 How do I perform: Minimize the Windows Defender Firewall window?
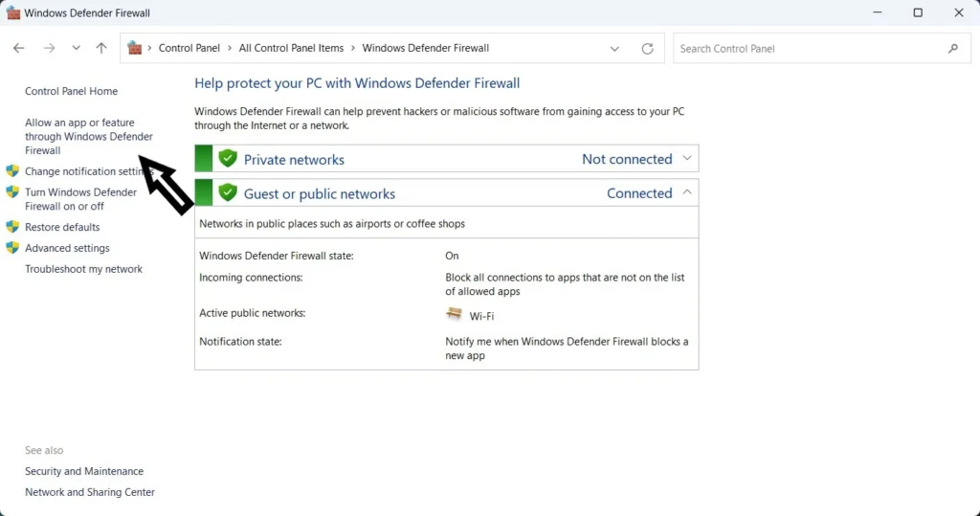pyautogui.click(x=878, y=12)
